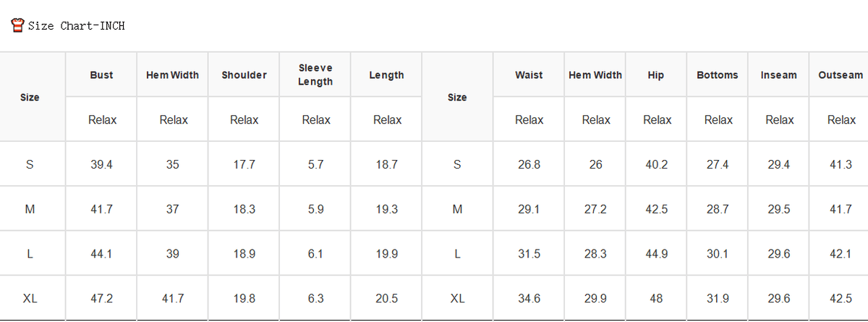
Task: Select the Bottoms column header
Action: pyautogui.click(x=718, y=75)
